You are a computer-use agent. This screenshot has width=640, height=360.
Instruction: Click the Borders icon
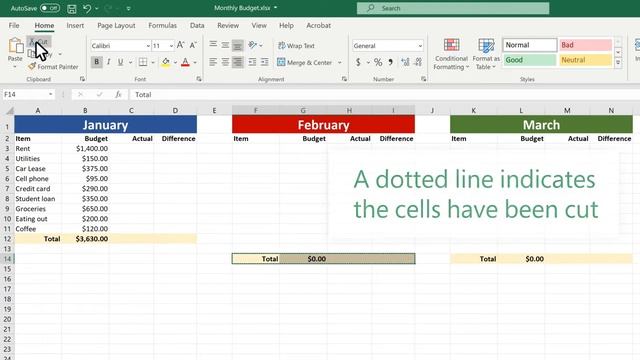pyautogui.click(x=143, y=62)
